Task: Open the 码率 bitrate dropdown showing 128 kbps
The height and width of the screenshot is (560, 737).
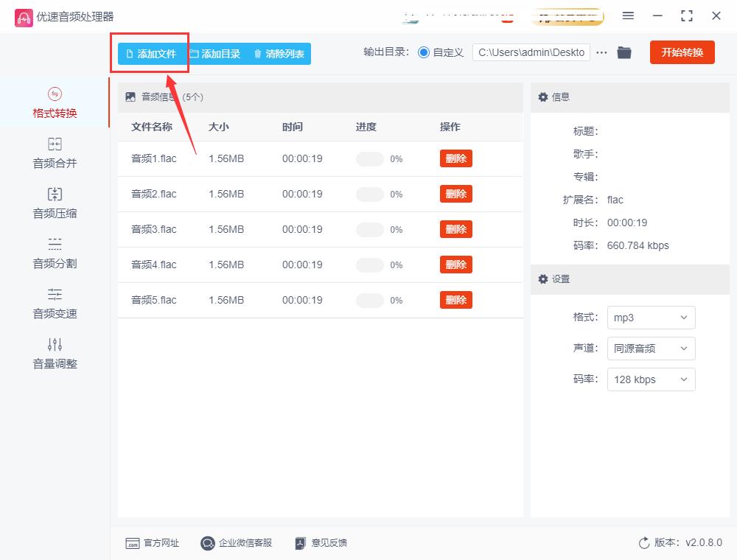Action: click(651, 379)
